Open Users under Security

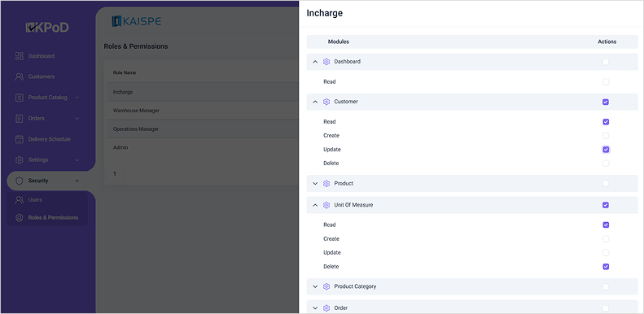tap(35, 200)
